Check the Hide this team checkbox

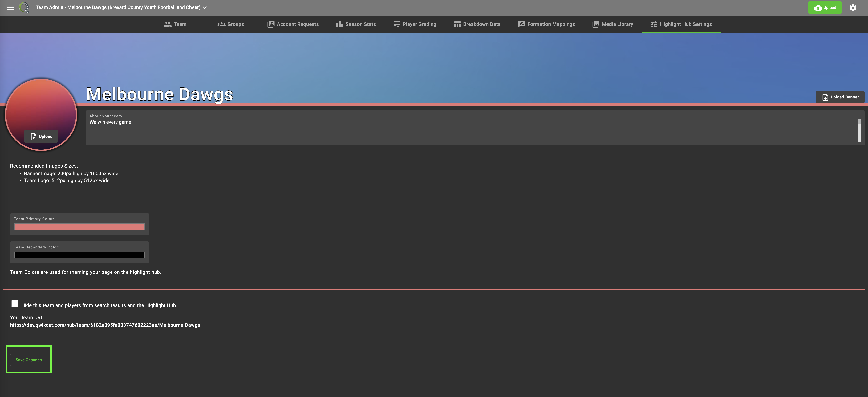click(15, 304)
